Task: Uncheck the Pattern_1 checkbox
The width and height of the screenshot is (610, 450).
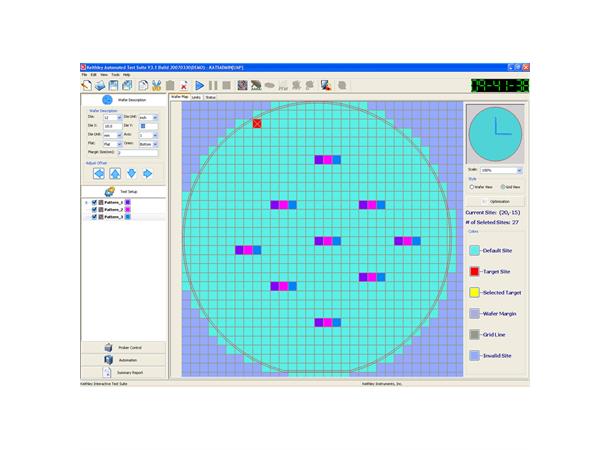Action: pyautogui.click(x=95, y=202)
